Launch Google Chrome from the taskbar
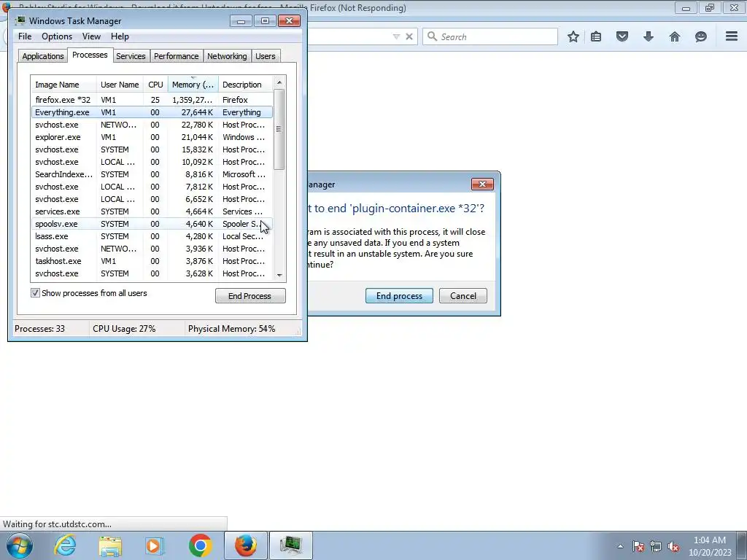The image size is (747, 560). point(200,545)
